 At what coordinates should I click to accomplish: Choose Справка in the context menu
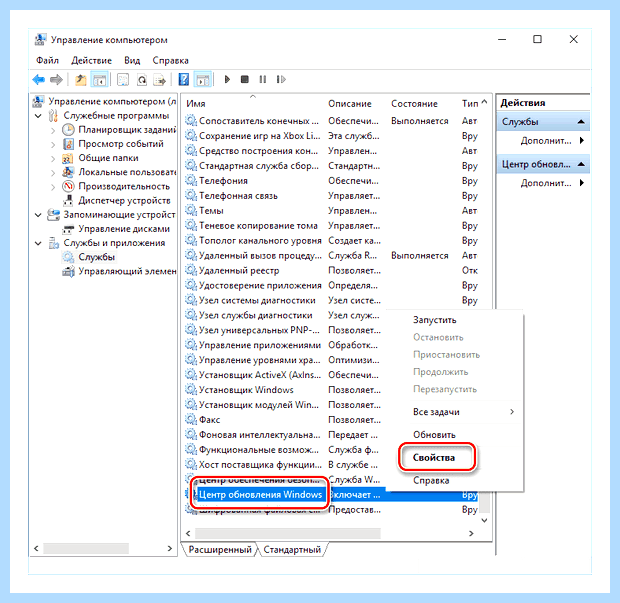pyautogui.click(x=431, y=481)
